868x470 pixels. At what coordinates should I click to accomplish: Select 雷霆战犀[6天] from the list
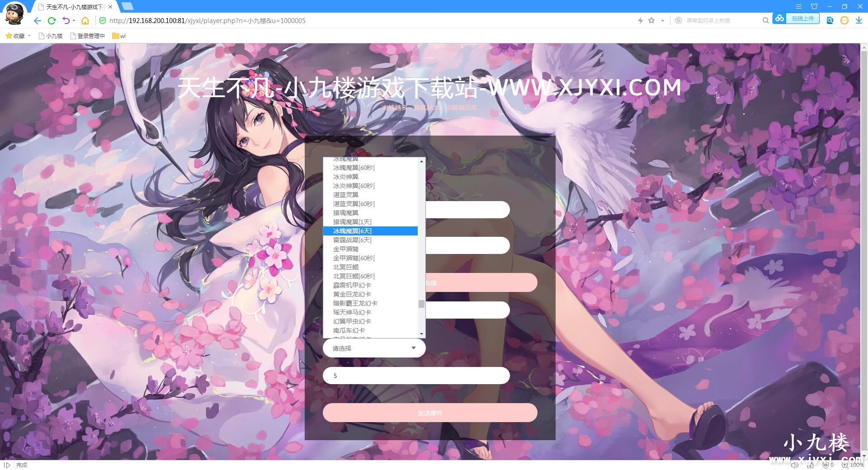pyautogui.click(x=352, y=240)
